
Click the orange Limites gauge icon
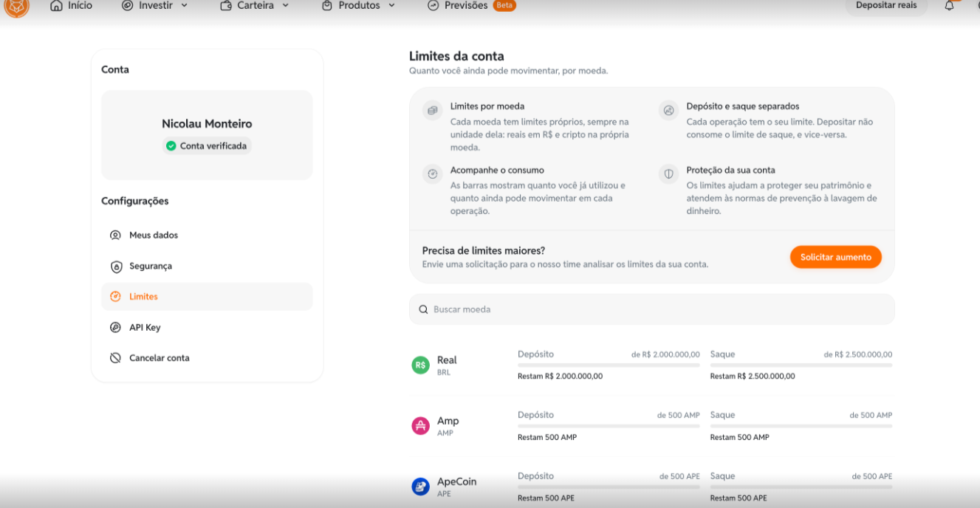coord(115,297)
